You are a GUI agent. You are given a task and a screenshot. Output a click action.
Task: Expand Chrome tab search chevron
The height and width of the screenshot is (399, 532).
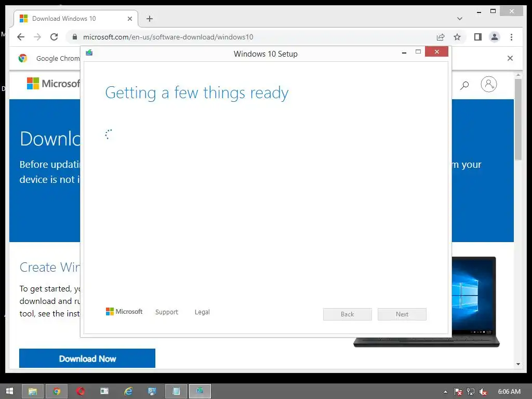(460, 19)
